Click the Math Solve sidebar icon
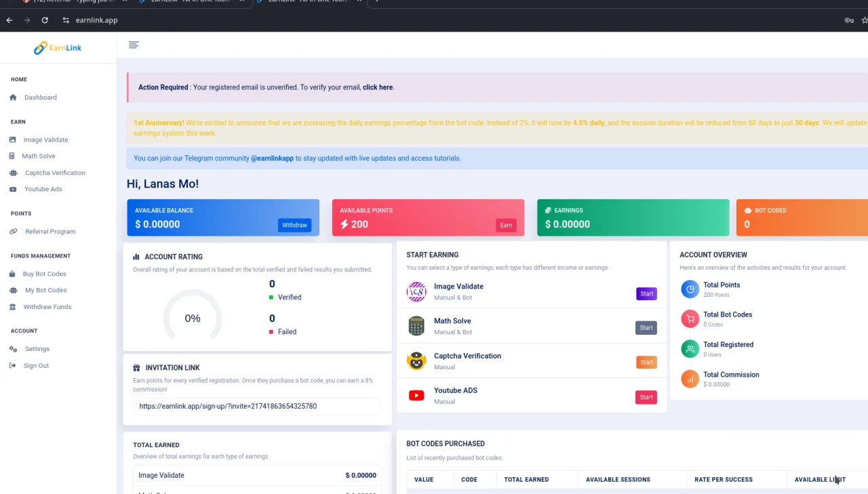The height and width of the screenshot is (494, 868). point(12,156)
